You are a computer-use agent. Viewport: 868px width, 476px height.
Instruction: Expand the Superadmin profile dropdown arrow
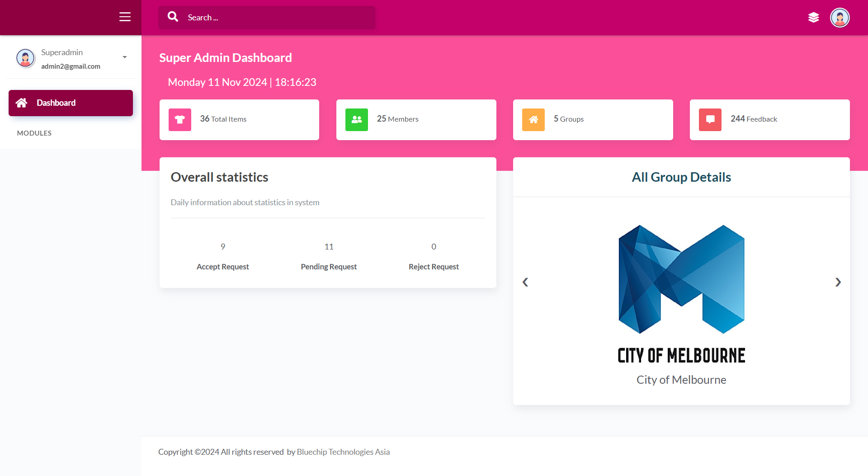(x=125, y=57)
